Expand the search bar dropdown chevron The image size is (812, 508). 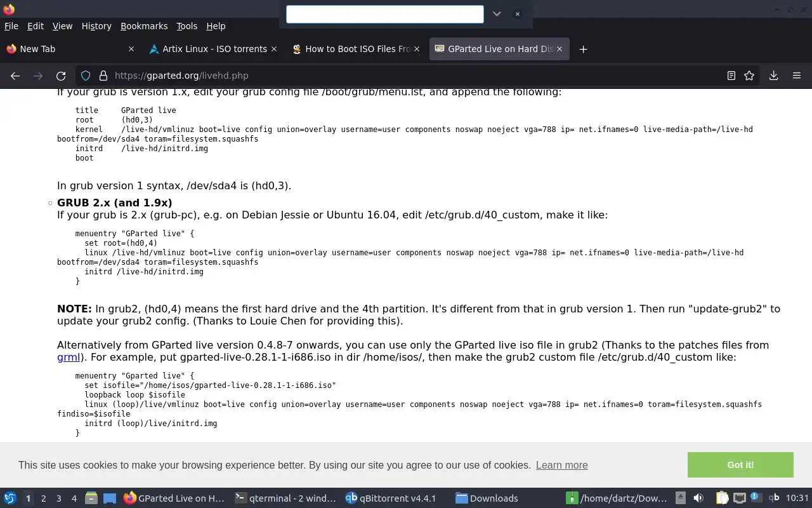(x=497, y=14)
